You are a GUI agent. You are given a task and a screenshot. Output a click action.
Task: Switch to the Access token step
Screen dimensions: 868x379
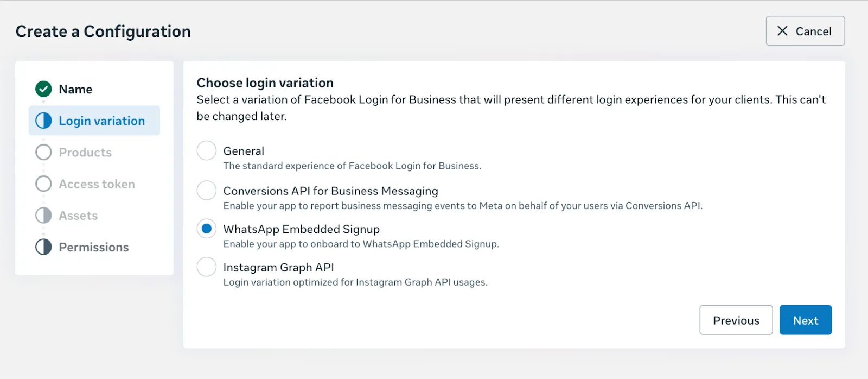pos(97,184)
